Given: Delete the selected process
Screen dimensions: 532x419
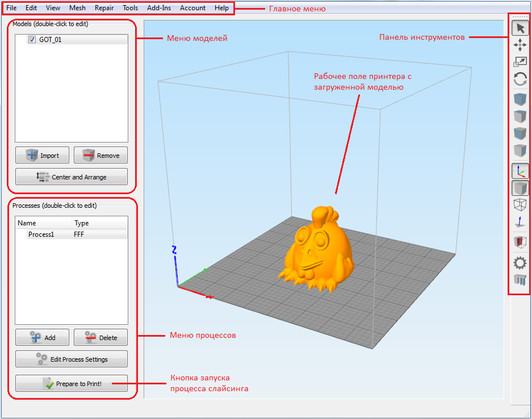Looking at the screenshot, I should [100, 338].
